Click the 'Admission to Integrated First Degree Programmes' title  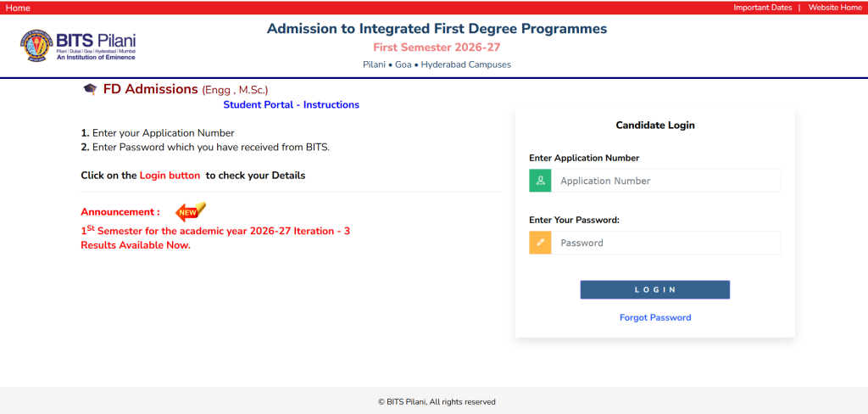click(x=437, y=28)
